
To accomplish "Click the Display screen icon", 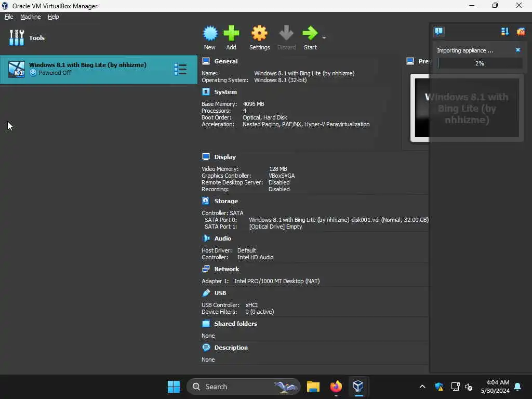I will (x=206, y=157).
